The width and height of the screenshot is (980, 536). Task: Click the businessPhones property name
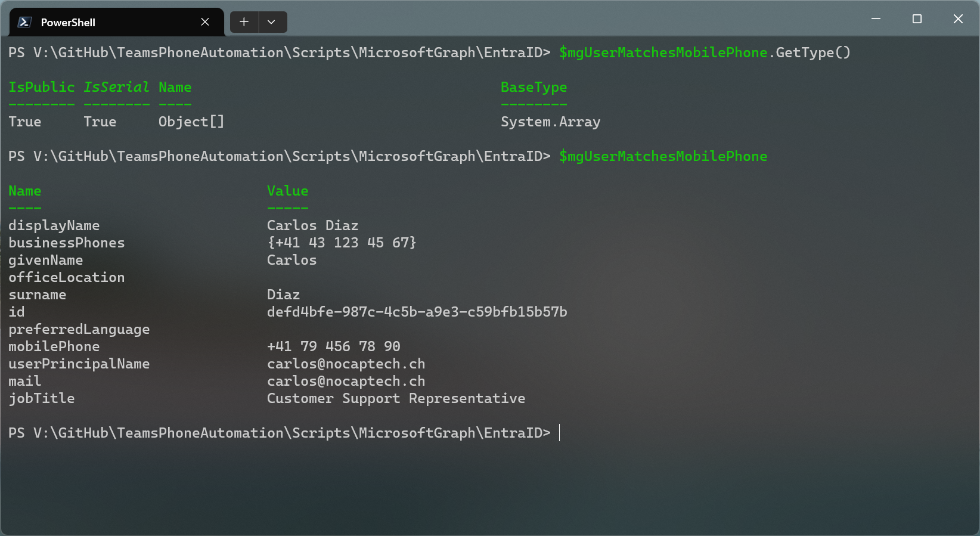pos(67,243)
